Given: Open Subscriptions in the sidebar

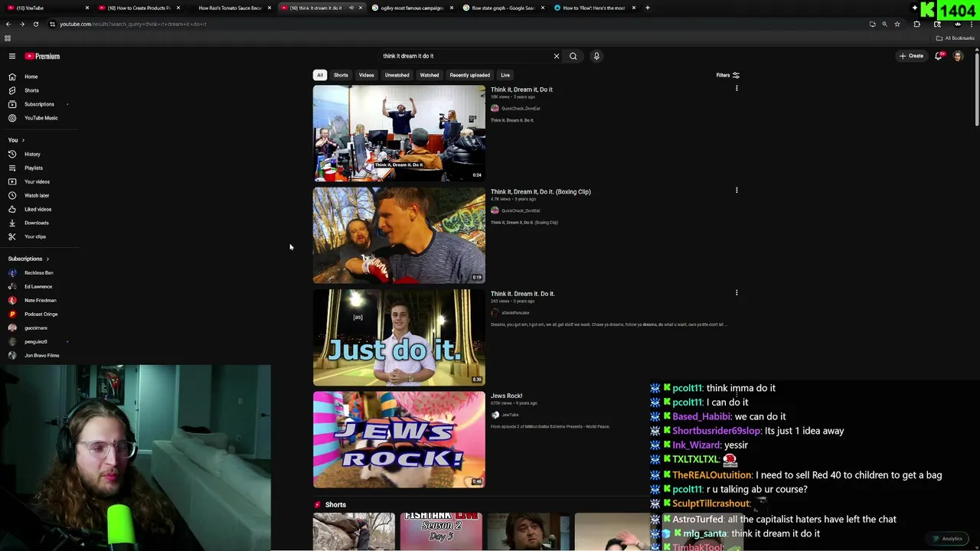Looking at the screenshot, I should tap(38, 104).
